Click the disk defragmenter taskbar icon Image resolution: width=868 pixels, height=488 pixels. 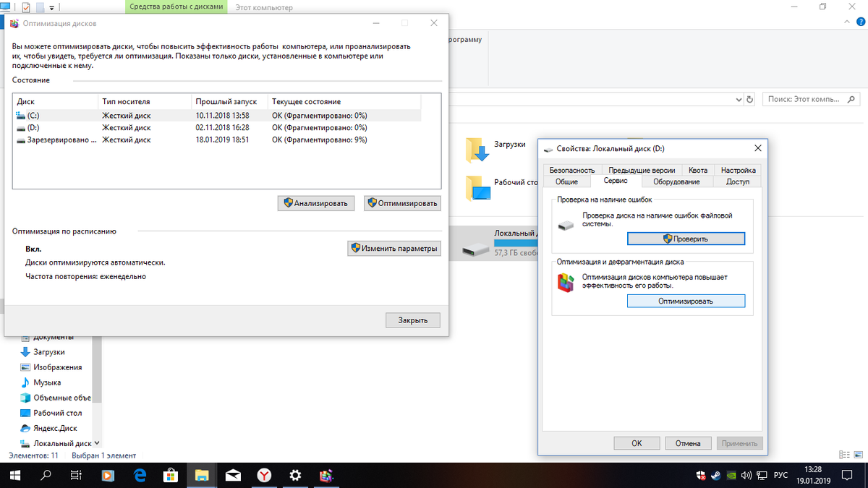(327, 475)
